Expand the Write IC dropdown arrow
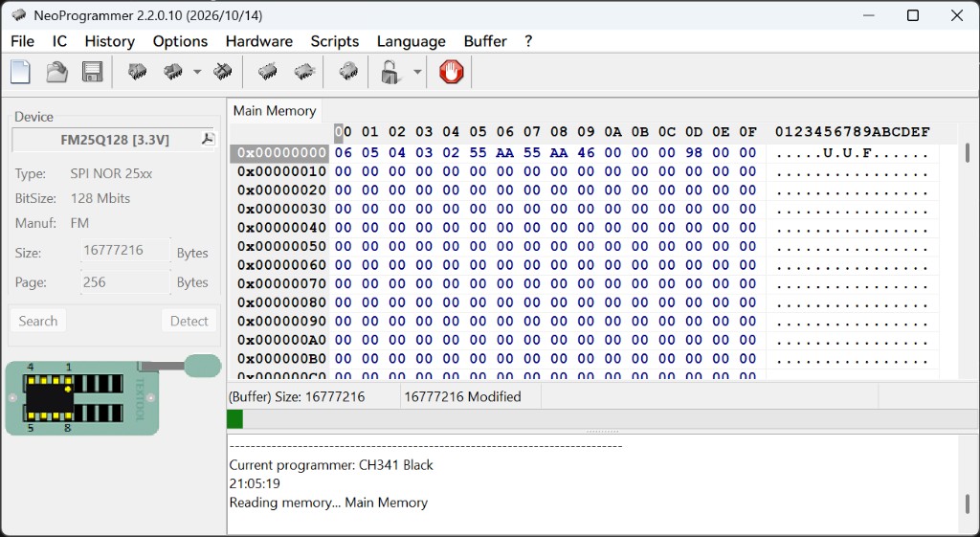 click(197, 72)
